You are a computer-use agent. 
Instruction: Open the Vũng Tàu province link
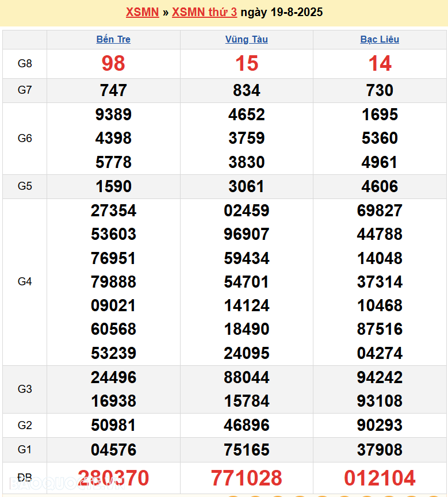pyautogui.click(x=246, y=40)
